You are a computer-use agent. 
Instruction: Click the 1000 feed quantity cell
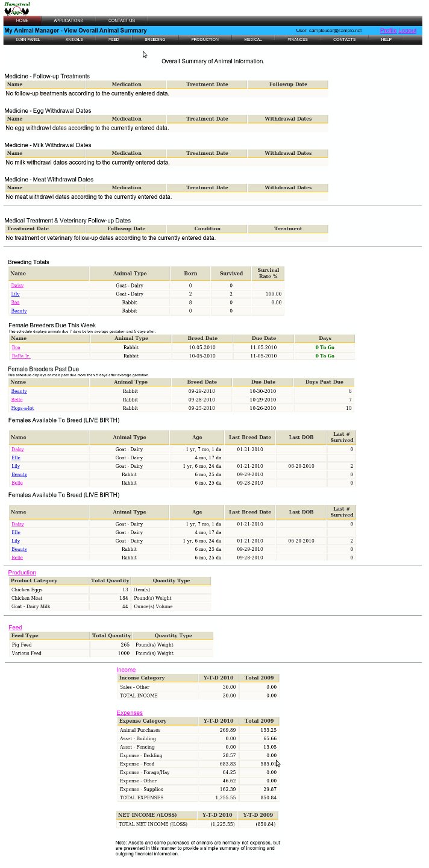click(111, 653)
